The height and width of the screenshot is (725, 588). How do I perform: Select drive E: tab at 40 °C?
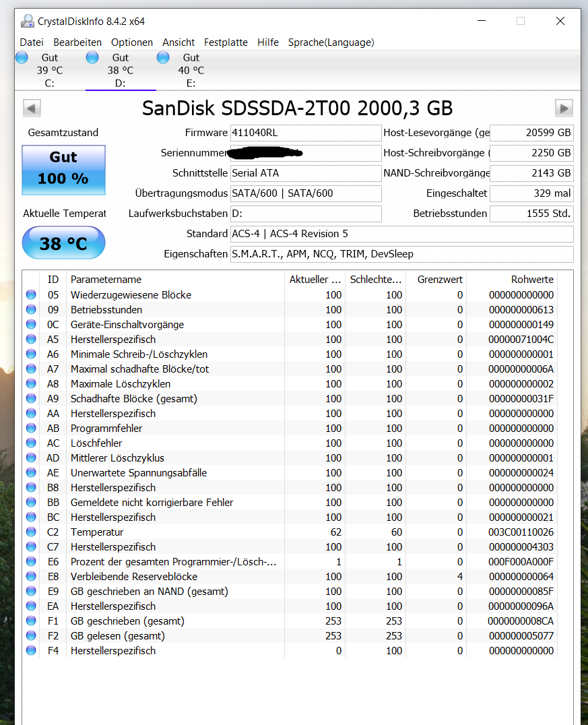coord(191,70)
